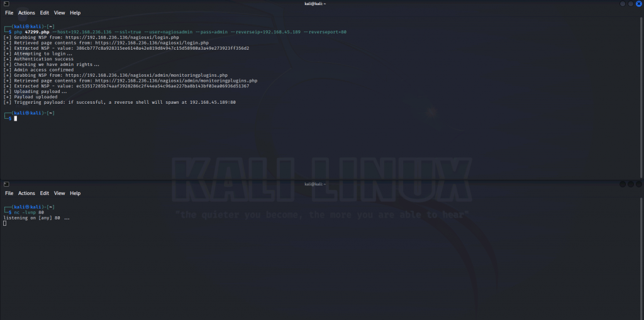Click terminal icon in bottom window title bar
Screen dimensions: 644x320
point(6,184)
